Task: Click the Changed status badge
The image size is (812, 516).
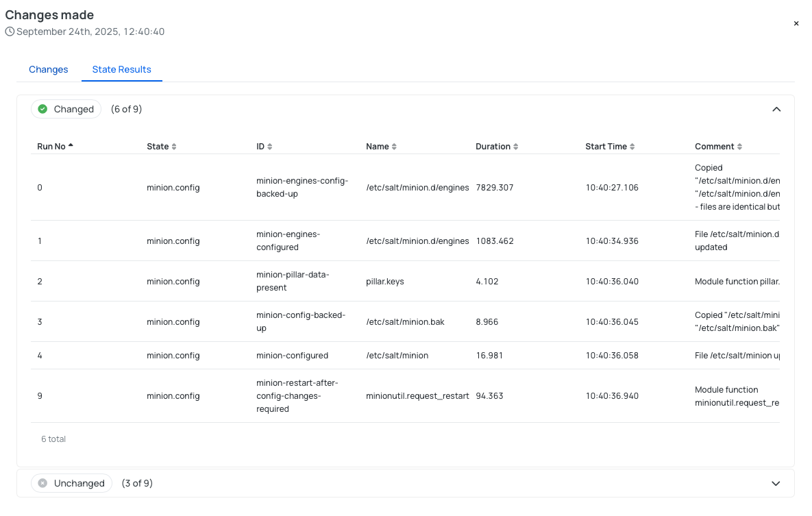Action: point(66,109)
